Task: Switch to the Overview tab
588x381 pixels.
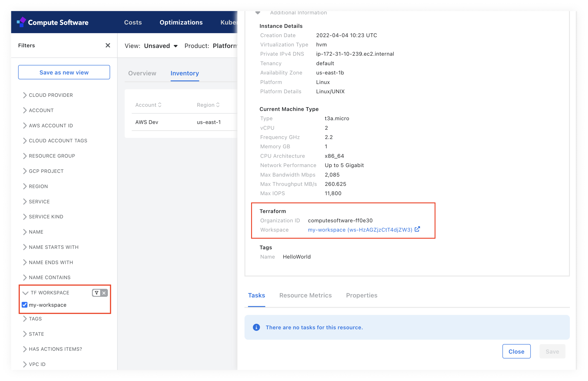Action: tap(142, 73)
